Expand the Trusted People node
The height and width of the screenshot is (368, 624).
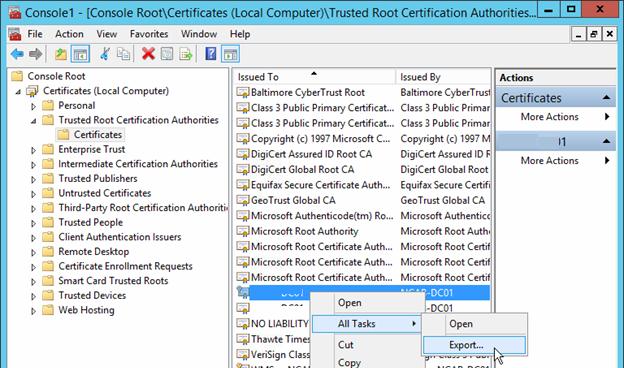pos(33,223)
